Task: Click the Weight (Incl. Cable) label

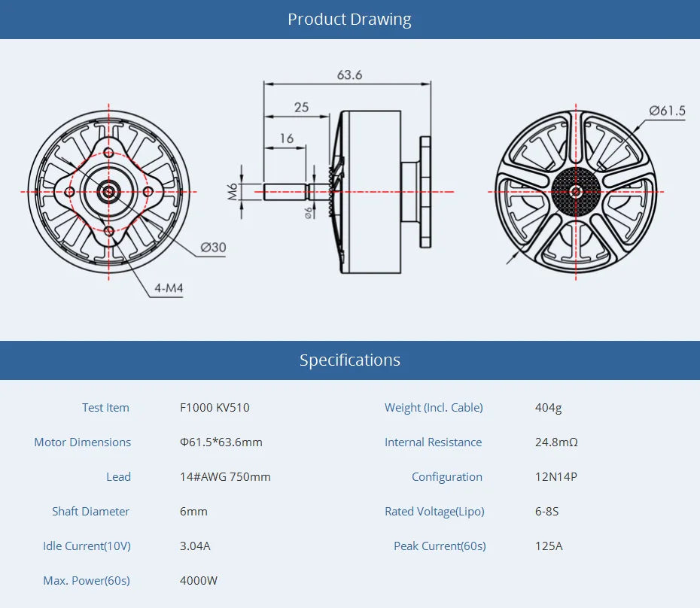Action: pyautogui.click(x=434, y=408)
